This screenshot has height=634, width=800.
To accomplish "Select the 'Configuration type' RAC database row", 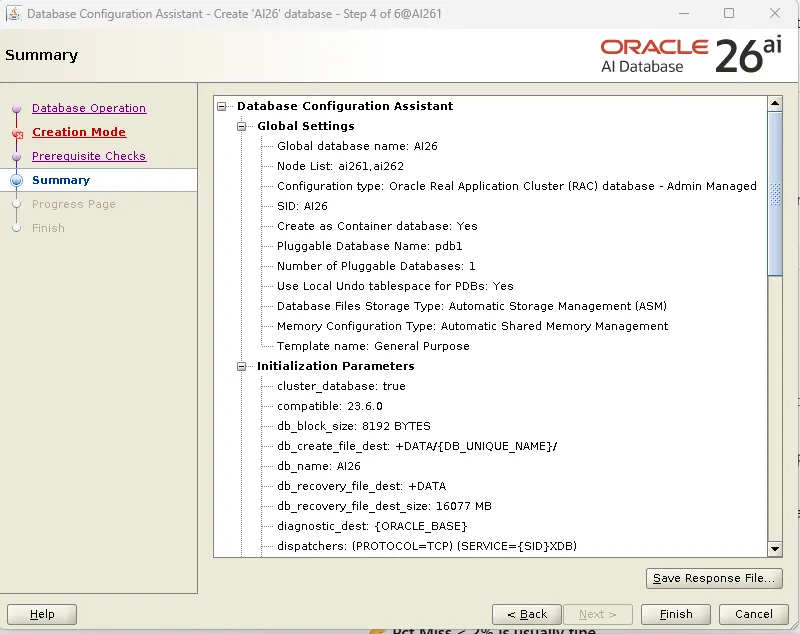I will tap(516, 186).
